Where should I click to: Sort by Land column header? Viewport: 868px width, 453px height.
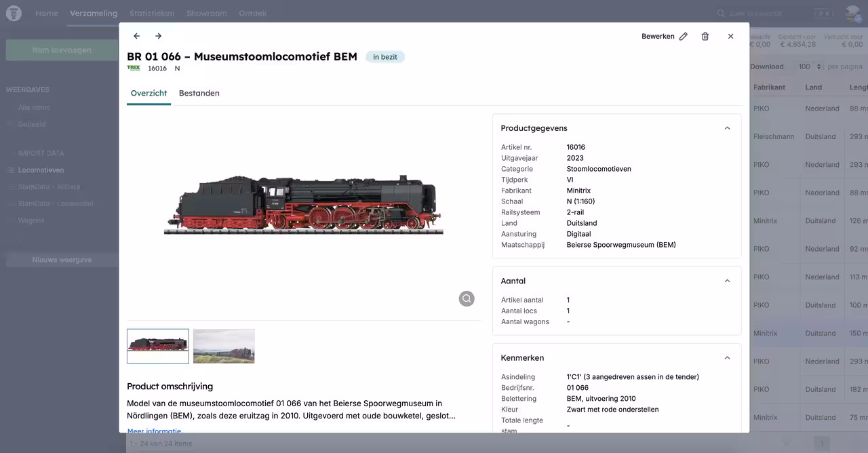pos(814,87)
